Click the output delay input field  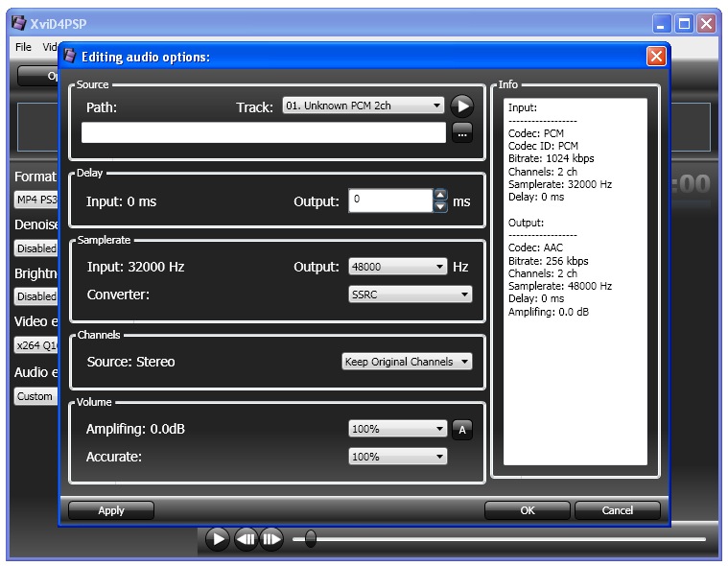tap(390, 200)
